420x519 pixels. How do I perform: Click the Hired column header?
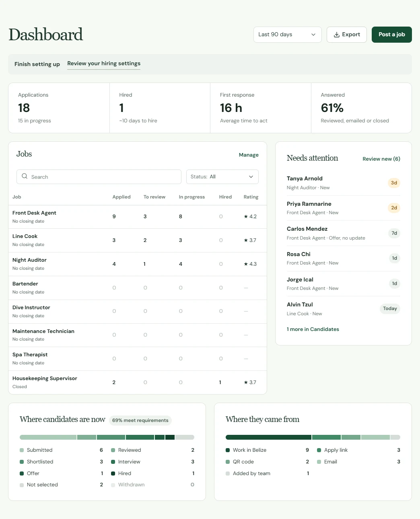point(225,197)
